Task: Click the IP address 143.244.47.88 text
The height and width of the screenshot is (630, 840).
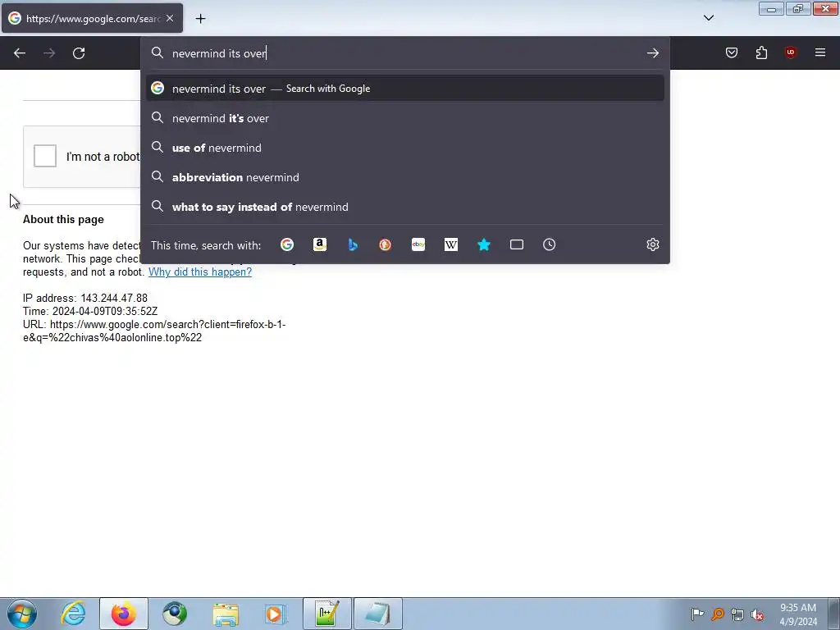Action: tap(85, 298)
